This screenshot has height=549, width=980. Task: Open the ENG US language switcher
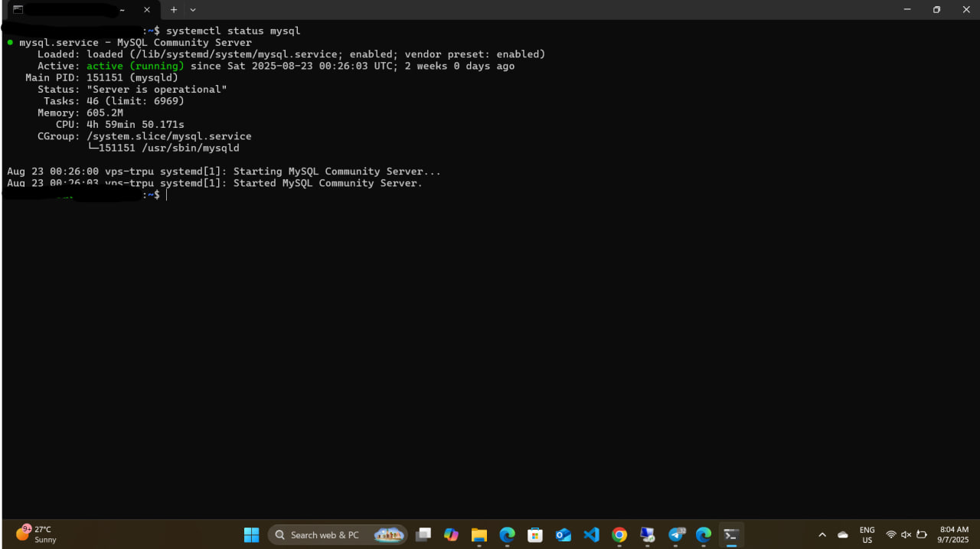[x=867, y=534]
